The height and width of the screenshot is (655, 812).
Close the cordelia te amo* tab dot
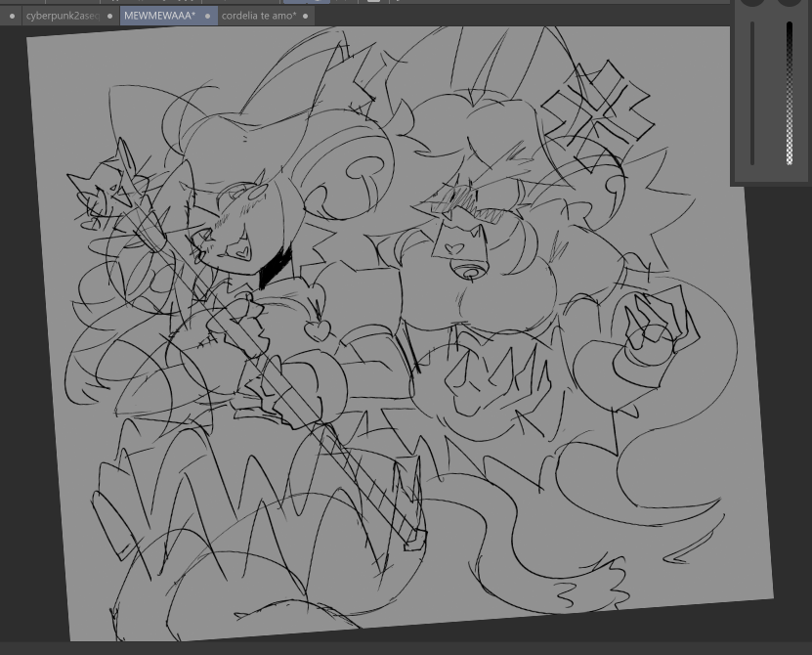click(x=306, y=16)
